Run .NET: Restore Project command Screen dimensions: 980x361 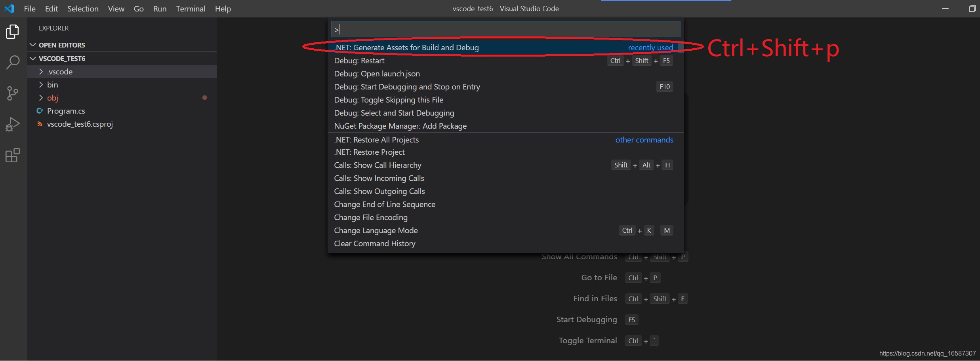click(x=505, y=152)
